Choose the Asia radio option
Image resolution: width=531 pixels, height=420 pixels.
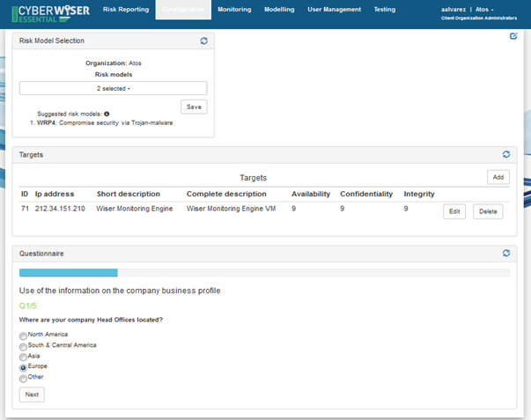click(23, 357)
